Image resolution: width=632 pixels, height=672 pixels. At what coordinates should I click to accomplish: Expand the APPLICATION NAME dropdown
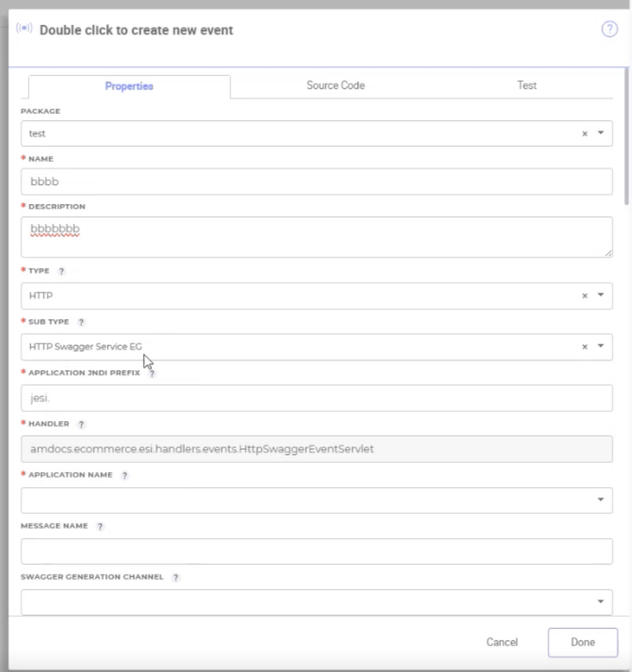pyautogui.click(x=601, y=500)
